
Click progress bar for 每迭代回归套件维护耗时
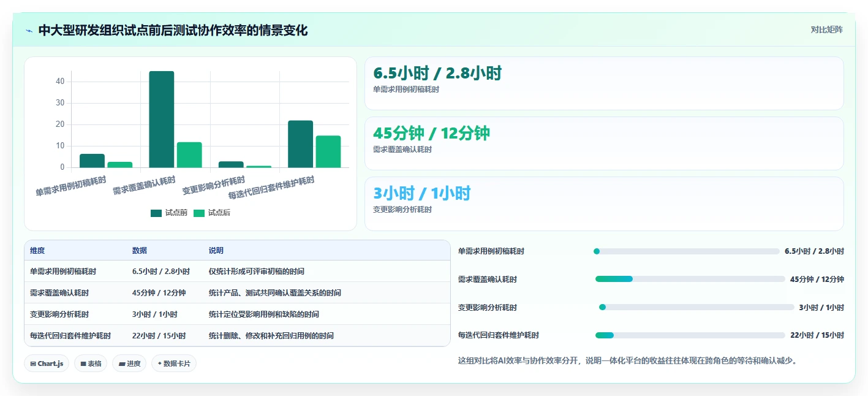click(690, 335)
